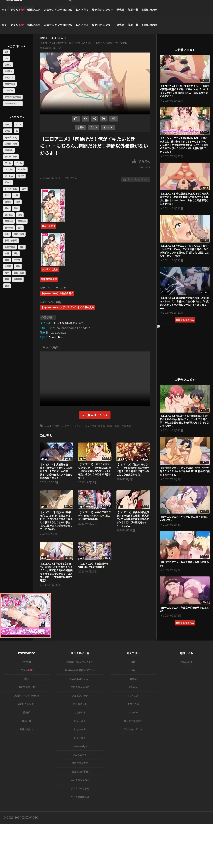Open アニメエロタレスト link in the footer
The image size is (213, 868).
tap(80, 679)
